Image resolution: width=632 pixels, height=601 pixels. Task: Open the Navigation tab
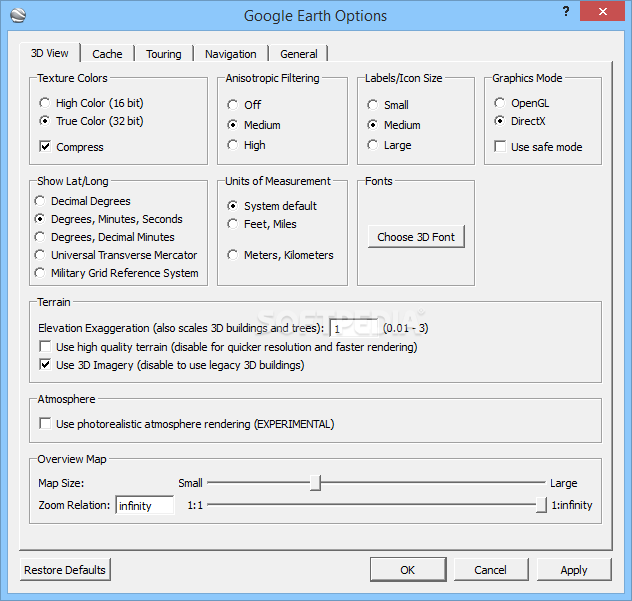(231, 54)
